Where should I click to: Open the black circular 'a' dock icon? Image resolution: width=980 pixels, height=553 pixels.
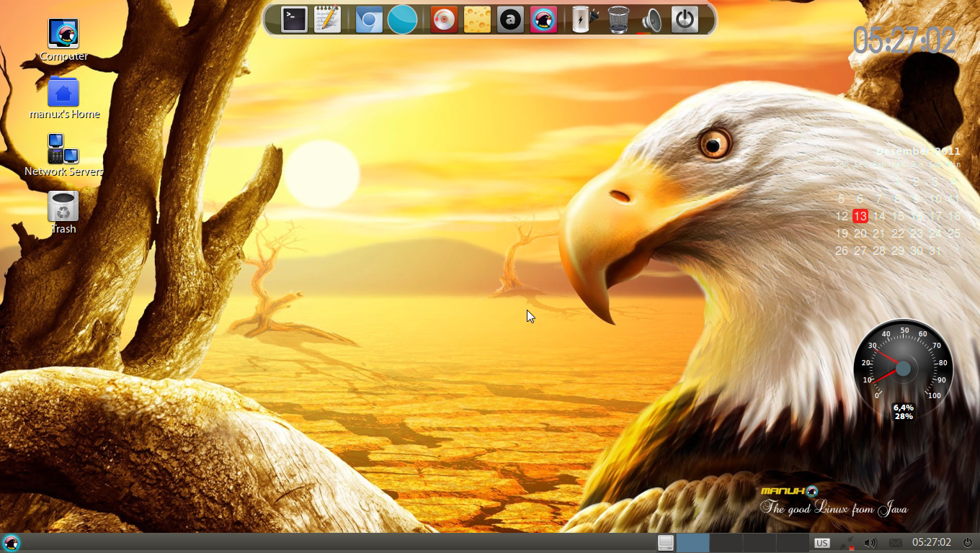511,19
